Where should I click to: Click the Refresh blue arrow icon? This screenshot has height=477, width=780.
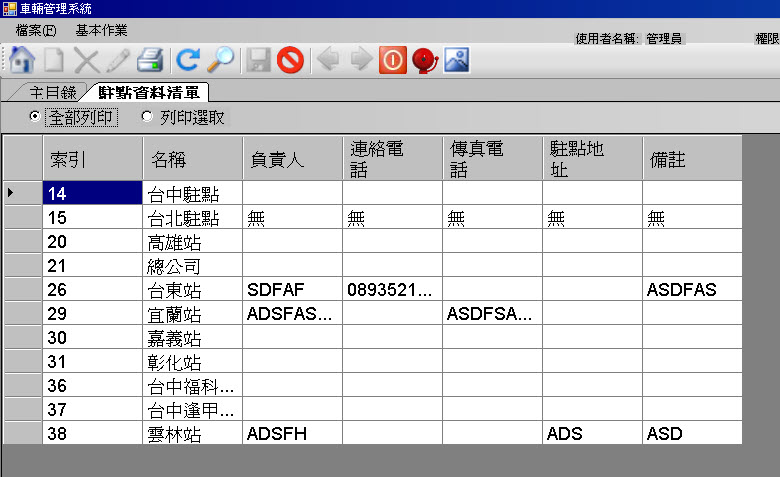pyautogui.click(x=188, y=60)
